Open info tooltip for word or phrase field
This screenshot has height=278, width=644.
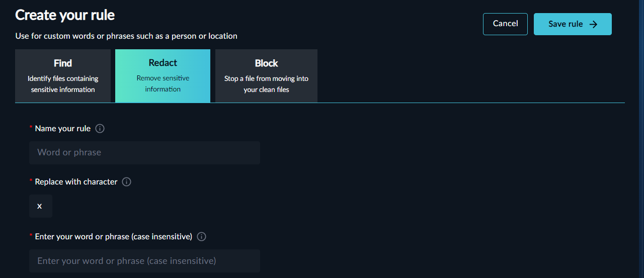point(202,237)
